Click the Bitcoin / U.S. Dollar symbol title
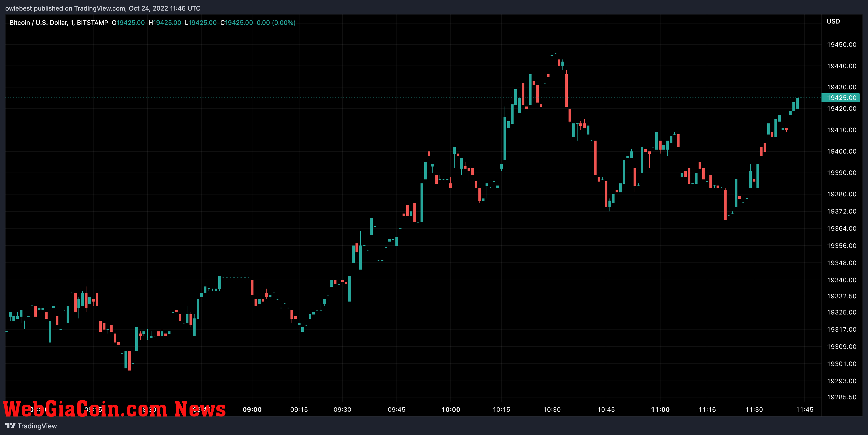This screenshot has height=435, width=868. pyautogui.click(x=59, y=22)
